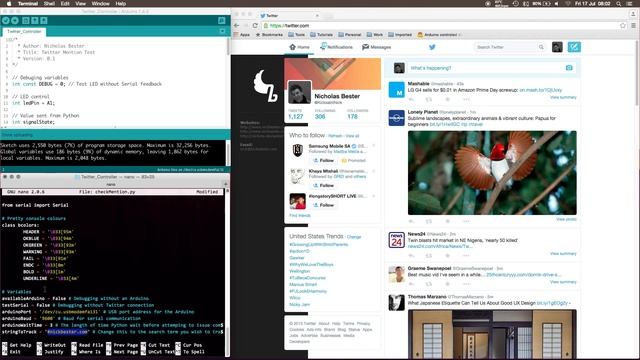Click Change next to United States Trends
The width and height of the screenshot is (640, 360).
(x=354, y=237)
